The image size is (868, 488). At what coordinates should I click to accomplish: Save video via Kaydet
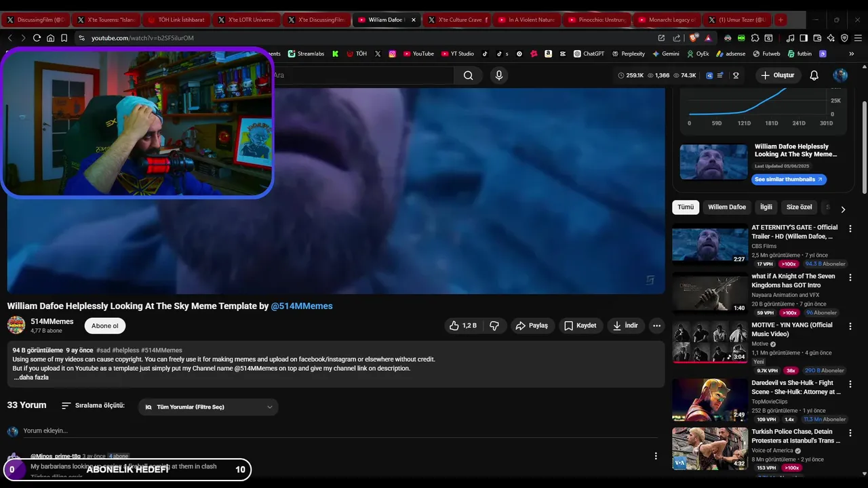(x=580, y=325)
